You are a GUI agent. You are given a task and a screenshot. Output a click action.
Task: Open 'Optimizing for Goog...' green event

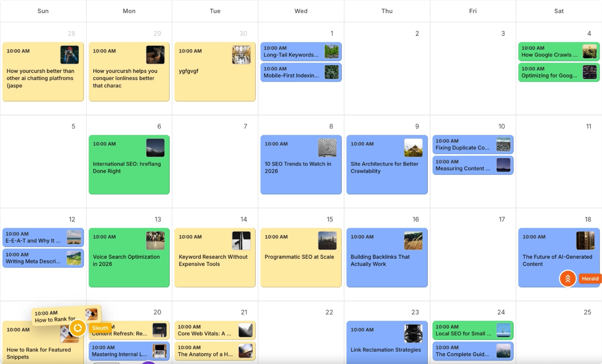(559, 72)
